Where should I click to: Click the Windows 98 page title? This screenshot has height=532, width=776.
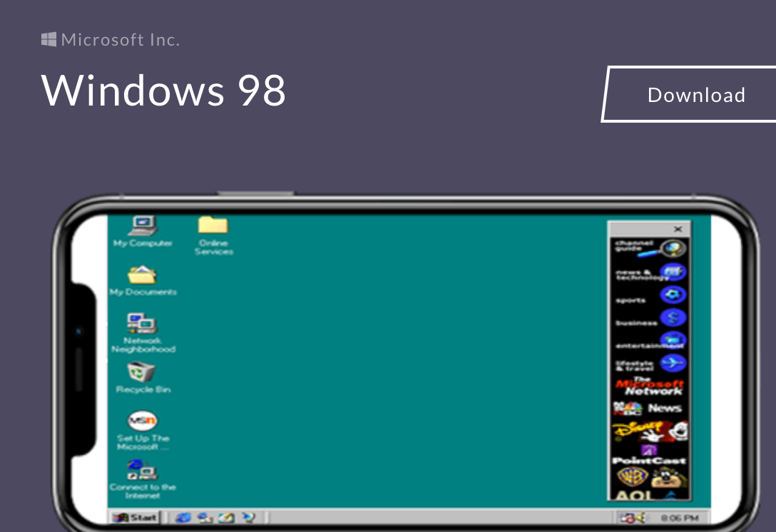(163, 90)
